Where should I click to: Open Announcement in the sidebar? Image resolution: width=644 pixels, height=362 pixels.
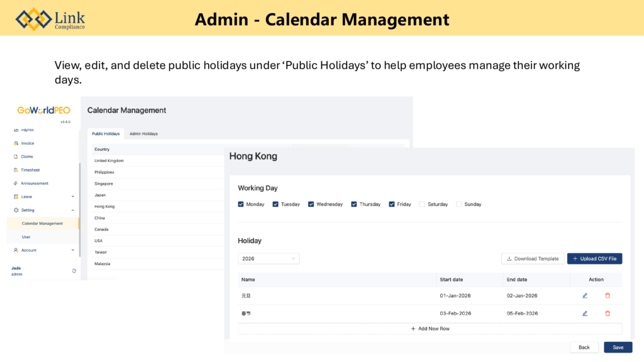tap(34, 184)
